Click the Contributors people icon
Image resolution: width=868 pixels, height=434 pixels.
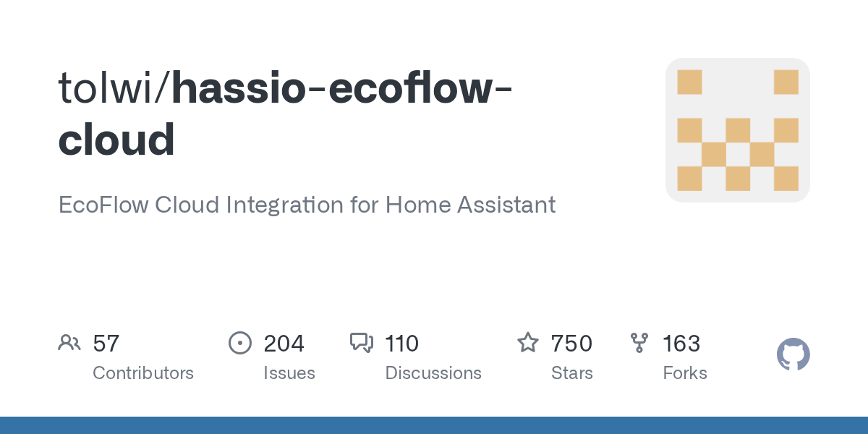[69, 343]
